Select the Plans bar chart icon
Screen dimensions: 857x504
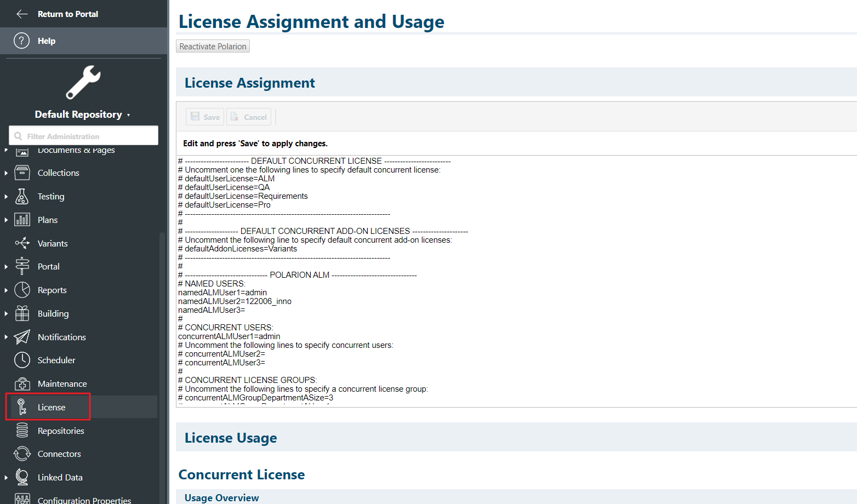tap(22, 220)
